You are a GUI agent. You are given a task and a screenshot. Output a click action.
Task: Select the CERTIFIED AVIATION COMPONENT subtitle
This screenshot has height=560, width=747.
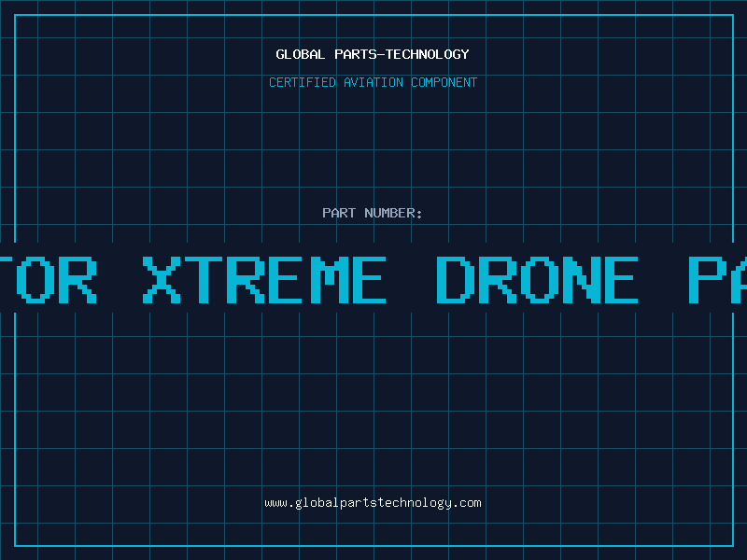[373, 82]
